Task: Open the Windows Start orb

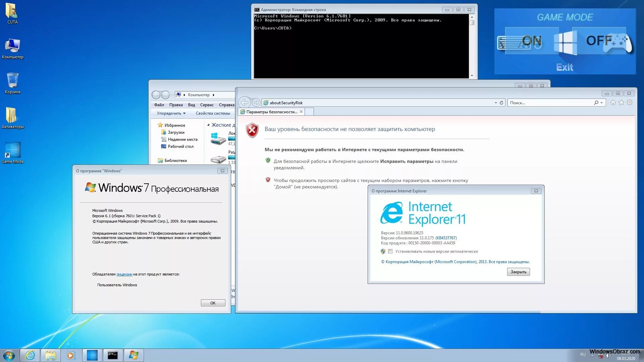Action: (x=9, y=355)
